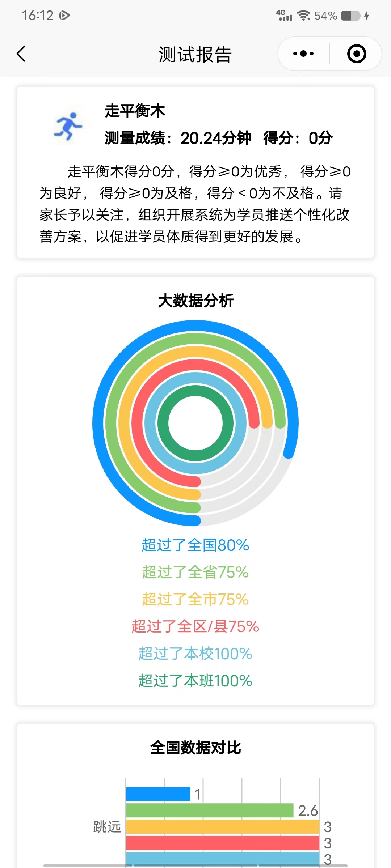Tap the back arrow icon
This screenshot has width=391, height=868.
[21, 54]
